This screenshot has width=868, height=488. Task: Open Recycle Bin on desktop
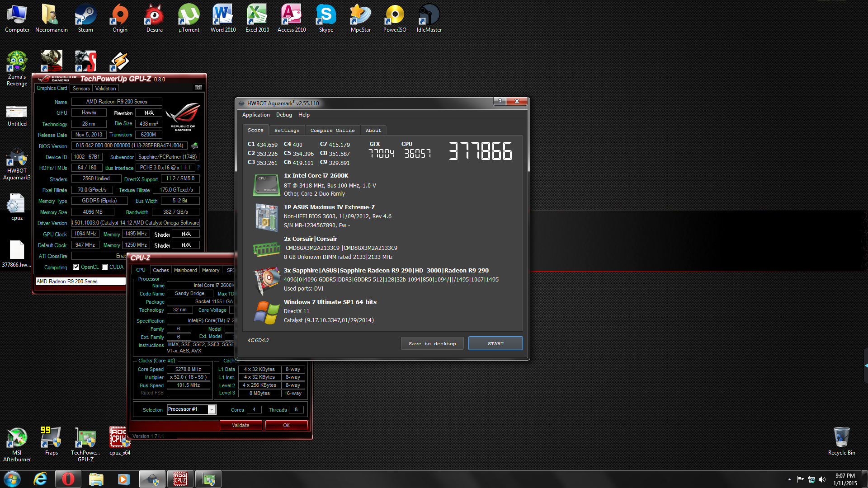[x=841, y=441]
